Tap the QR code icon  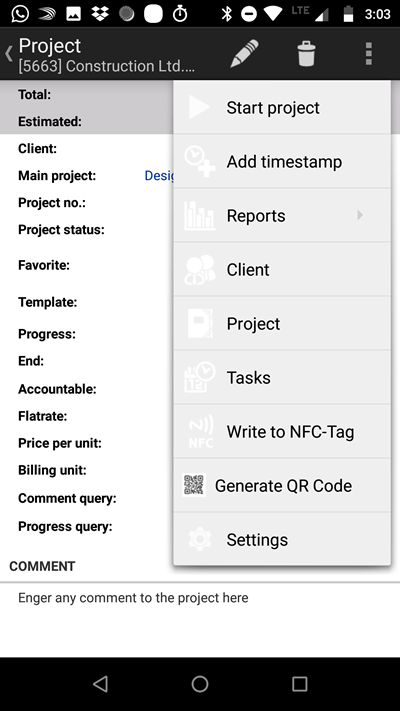(194, 485)
